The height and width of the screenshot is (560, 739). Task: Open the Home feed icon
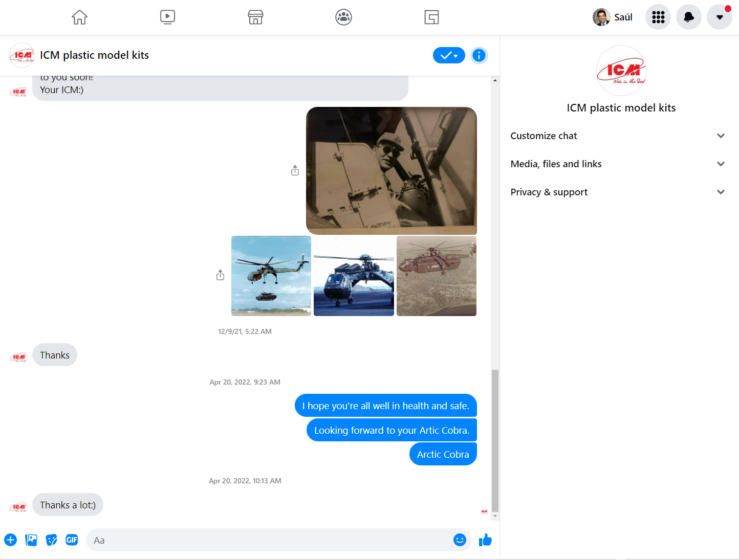pyautogui.click(x=79, y=17)
